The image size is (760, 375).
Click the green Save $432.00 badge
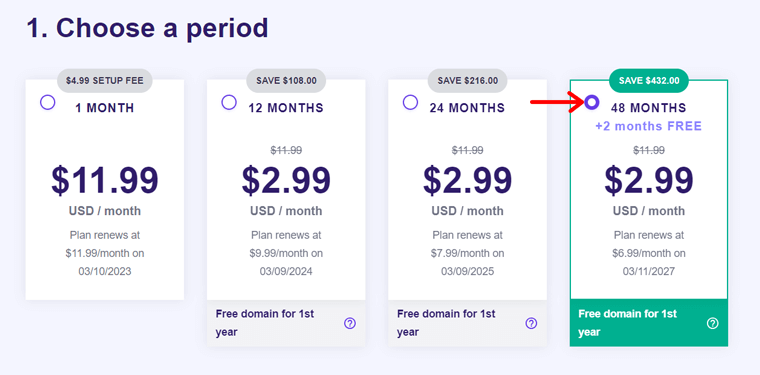649,80
